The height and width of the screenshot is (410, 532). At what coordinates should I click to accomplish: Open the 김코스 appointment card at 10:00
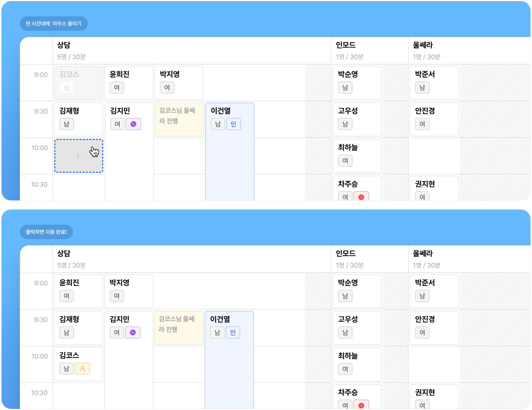(x=79, y=364)
